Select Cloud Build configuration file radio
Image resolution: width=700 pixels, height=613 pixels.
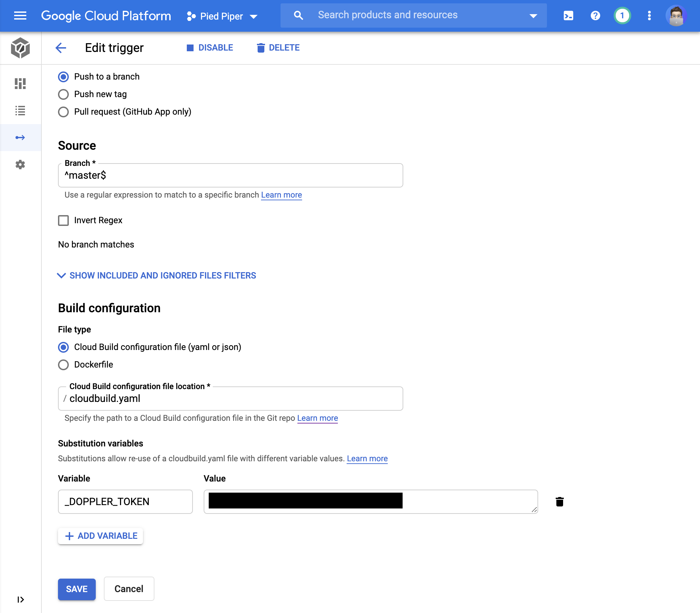63,347
